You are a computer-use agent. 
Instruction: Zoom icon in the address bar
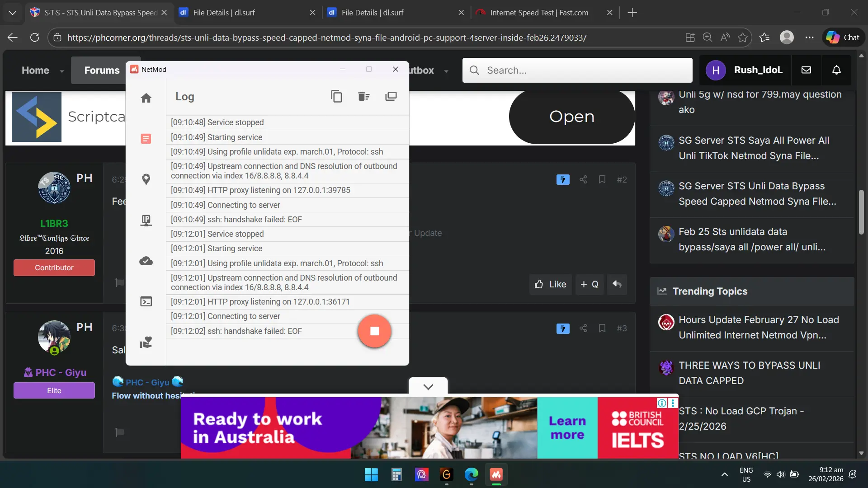(x=708, y=38)
